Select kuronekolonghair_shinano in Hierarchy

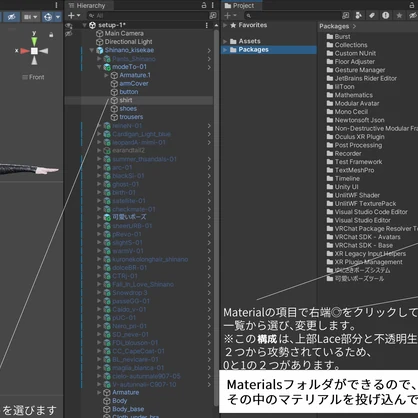[x=150, y=259]
